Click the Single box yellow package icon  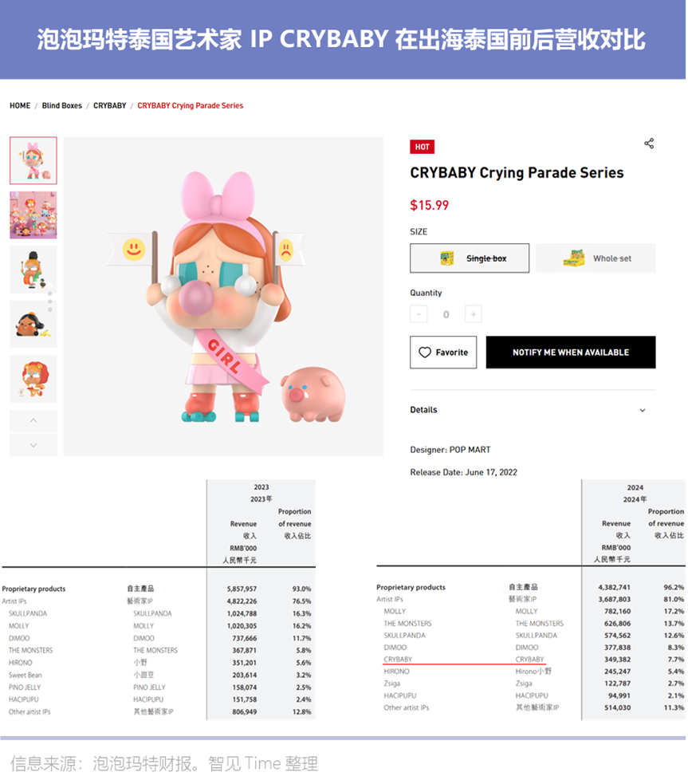pyautogui.click(x=447, y=258)
